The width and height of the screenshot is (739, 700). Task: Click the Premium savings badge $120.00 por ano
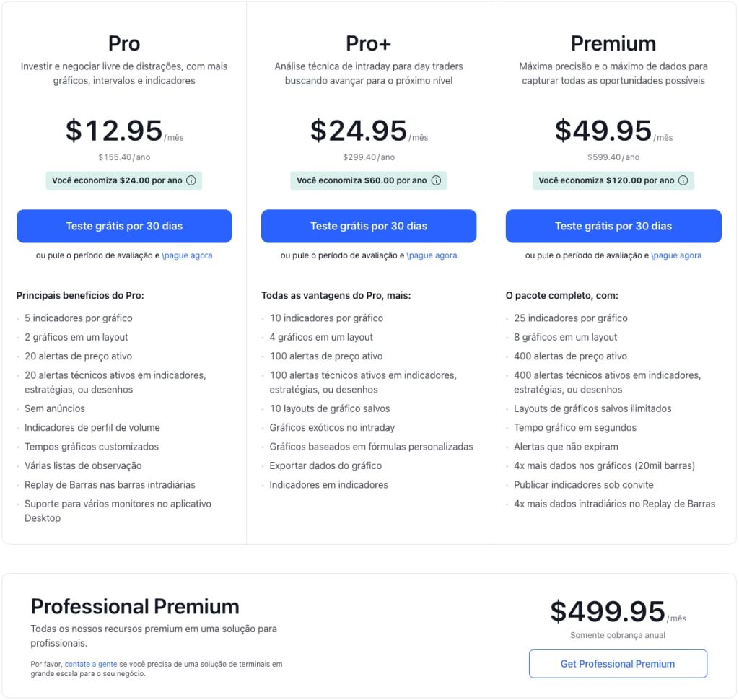[613, 180]
